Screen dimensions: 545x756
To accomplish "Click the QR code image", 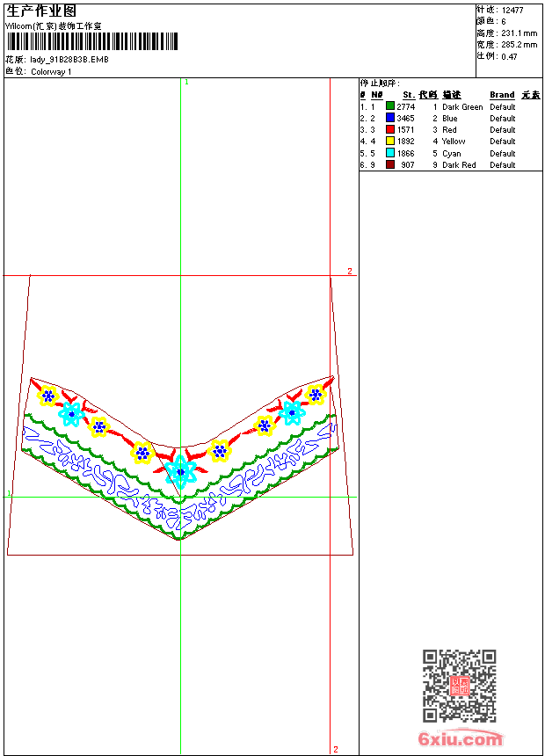I will click(459, 686).
